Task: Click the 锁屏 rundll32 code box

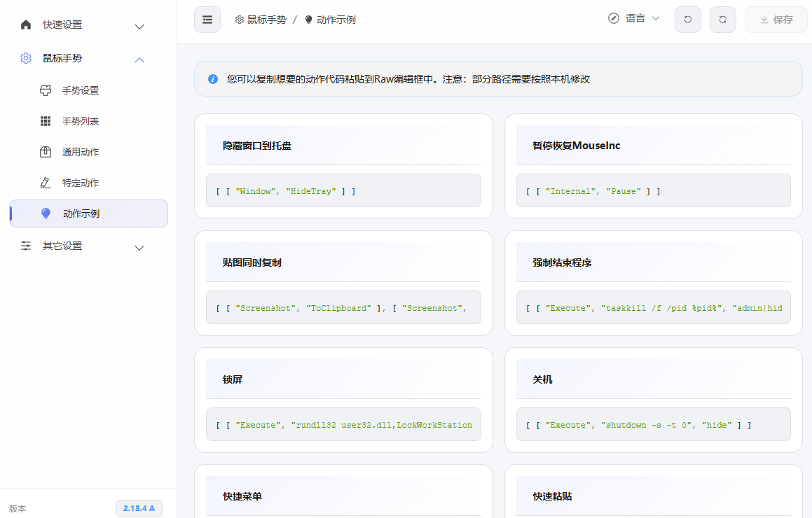Action: pyautogui.click(x=343, y=425)
